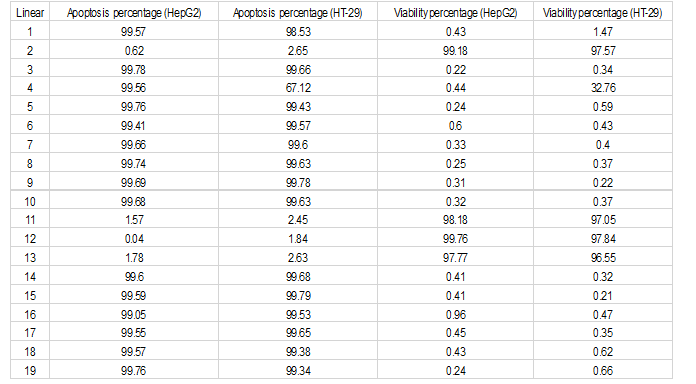696x384 pixels.
Task: Click the Apoptosis percentage (HT-29) header
Action: click(297, 12)
